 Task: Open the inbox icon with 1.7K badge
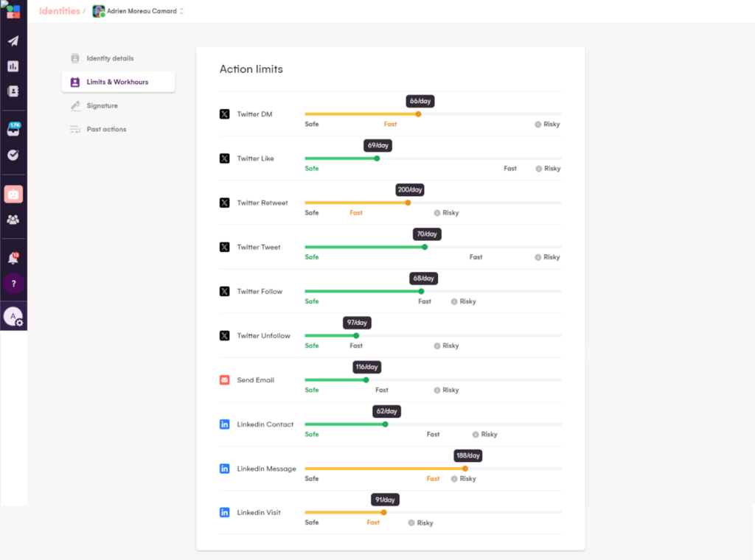pyautogui.click(x=13, y=130)
